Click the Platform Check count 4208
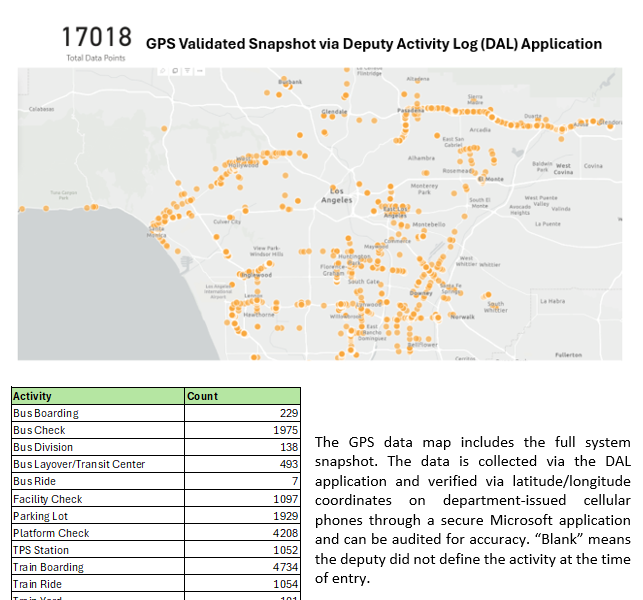The height and width of the screenshot is (600, 643). click(285, 533)
